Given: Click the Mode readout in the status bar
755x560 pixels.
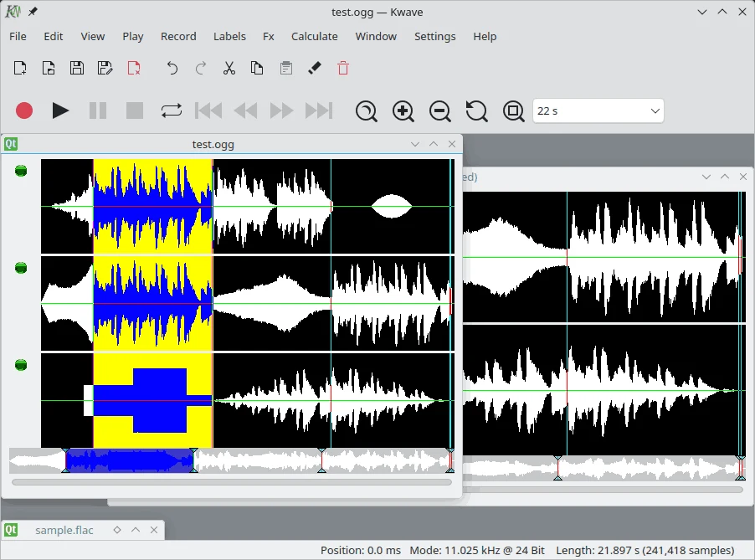Looking at the screenshot, I should (x=477, y=550).
